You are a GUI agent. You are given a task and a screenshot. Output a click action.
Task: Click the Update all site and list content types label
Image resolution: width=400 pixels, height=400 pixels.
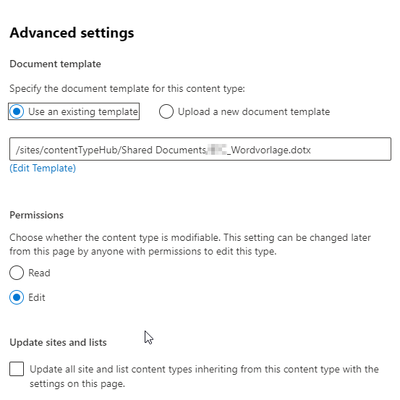click(x=204, y=376)
